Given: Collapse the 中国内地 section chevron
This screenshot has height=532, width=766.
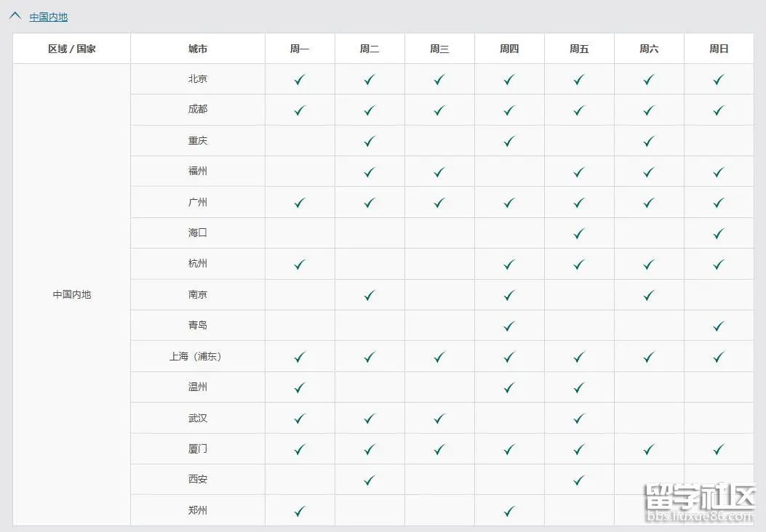Looking at the screenshot, I should click(15, 17).
